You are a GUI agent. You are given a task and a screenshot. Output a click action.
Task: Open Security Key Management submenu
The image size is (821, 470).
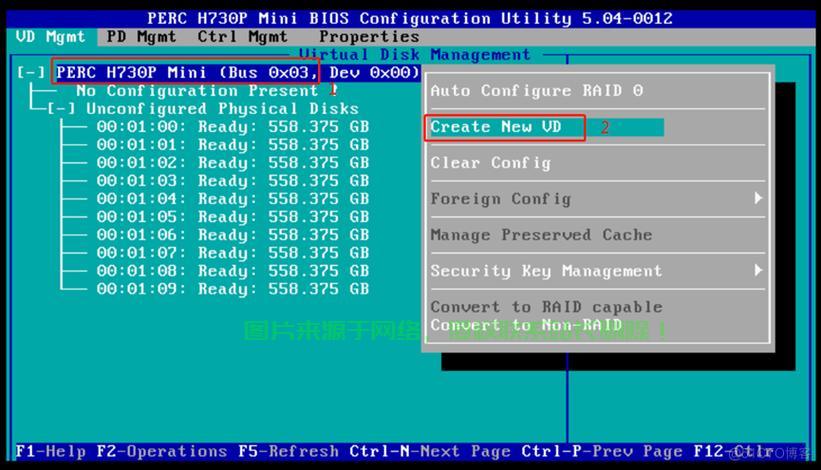pos(546,271)
